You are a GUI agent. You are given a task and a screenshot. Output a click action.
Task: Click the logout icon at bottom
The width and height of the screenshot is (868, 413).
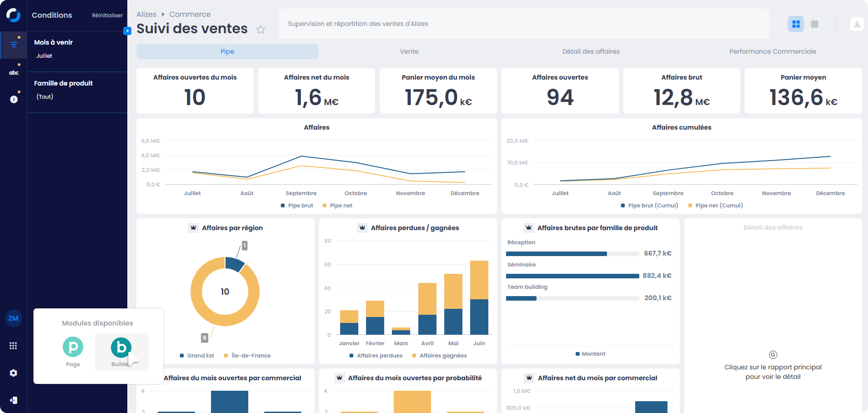(13, 400)
